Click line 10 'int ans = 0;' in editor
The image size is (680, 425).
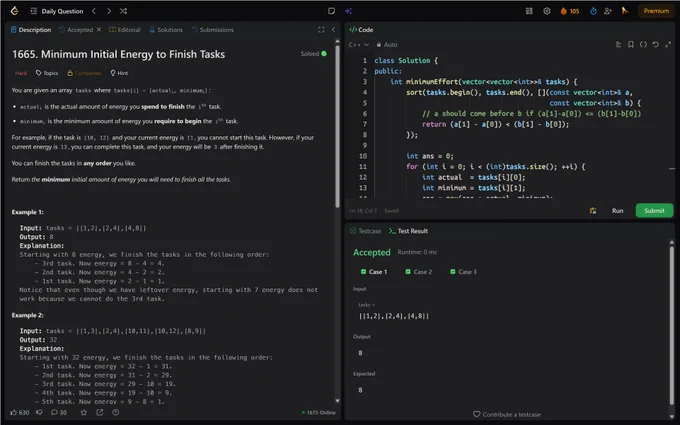(x=429, y=156)
